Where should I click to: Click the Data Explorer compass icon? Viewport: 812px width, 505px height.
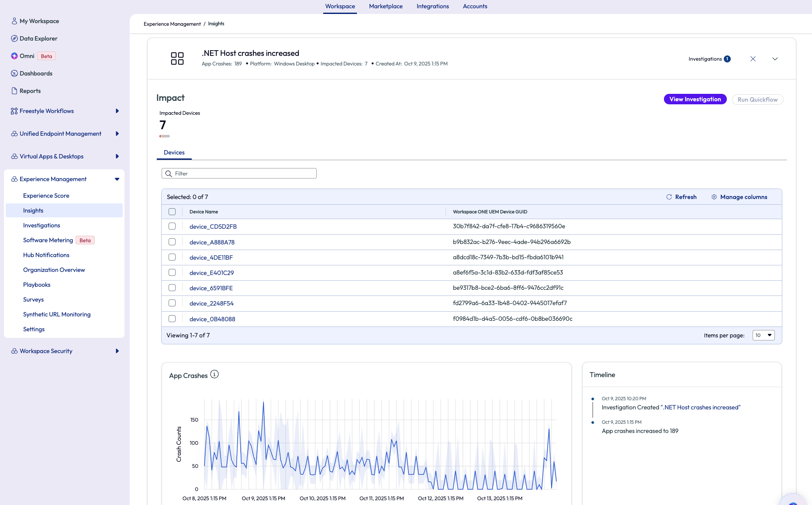(14, 38)
